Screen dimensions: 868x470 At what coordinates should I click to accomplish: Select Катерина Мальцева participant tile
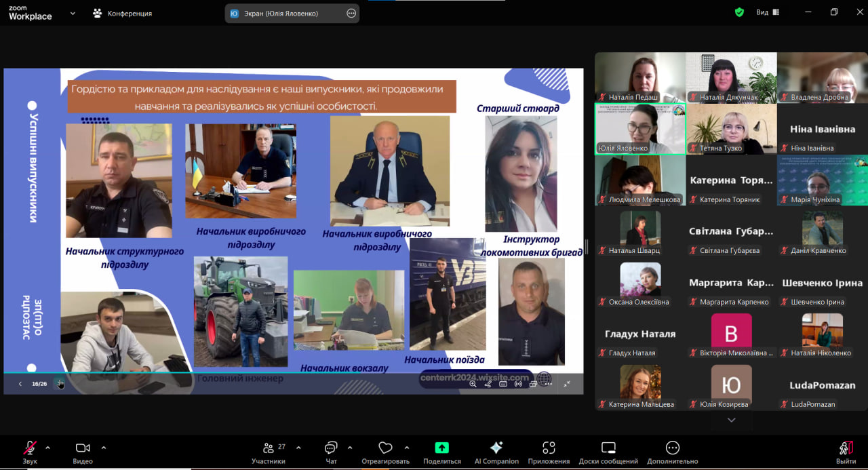click(640, 385)
